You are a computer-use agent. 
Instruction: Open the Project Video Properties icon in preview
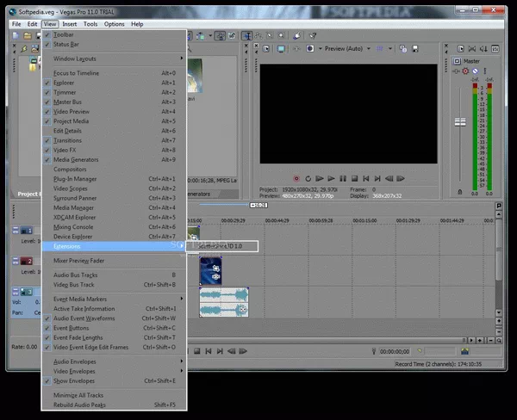265,49
